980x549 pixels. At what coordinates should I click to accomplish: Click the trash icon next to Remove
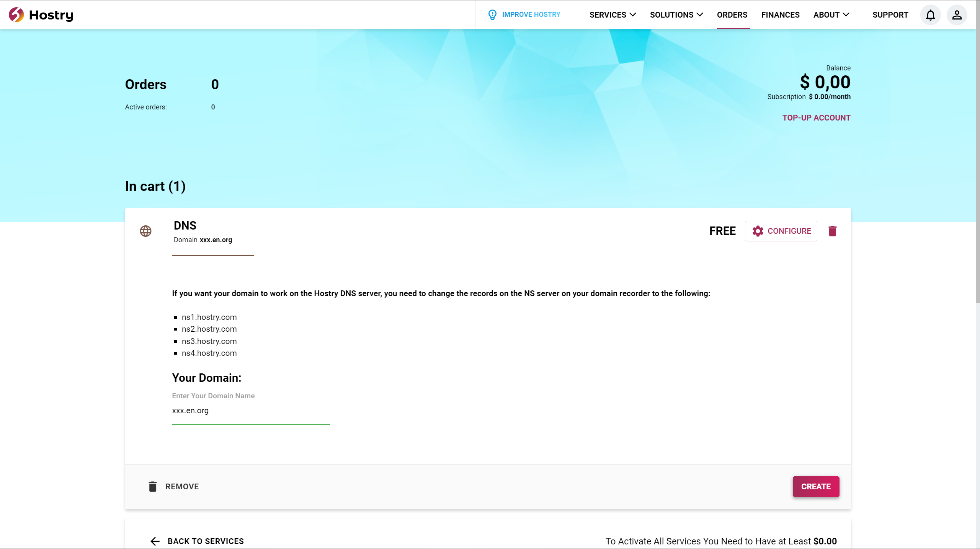[153, 486]
